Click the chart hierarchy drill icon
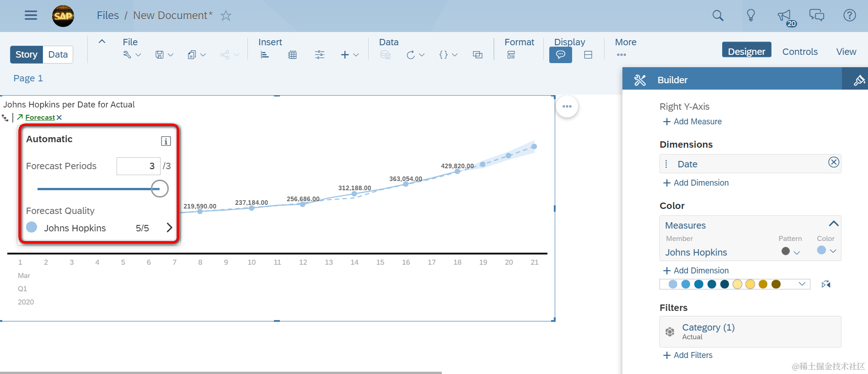868x374 pixels. [x=5, y=118]
